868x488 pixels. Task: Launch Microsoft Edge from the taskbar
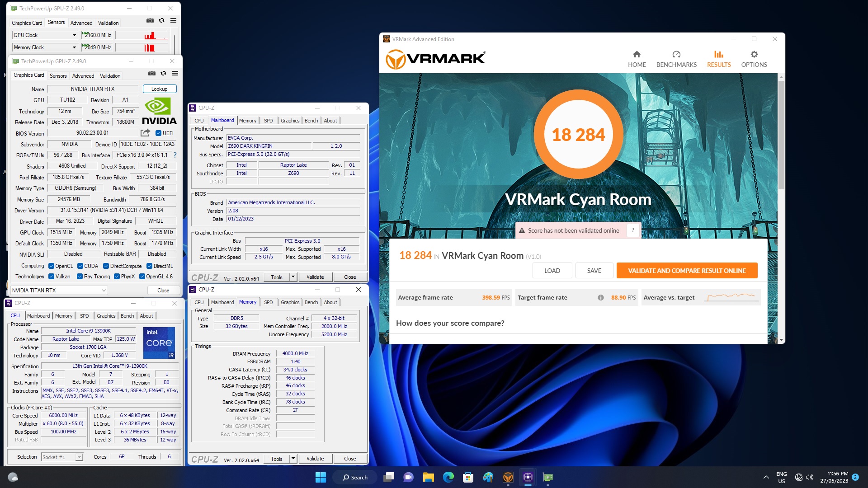[x=448, y=477]
